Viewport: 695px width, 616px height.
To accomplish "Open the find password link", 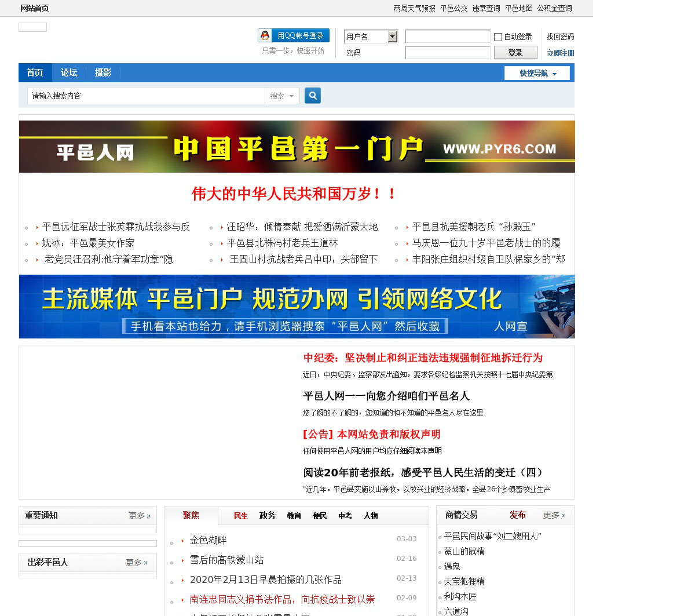I will click(x=560, y=37).
